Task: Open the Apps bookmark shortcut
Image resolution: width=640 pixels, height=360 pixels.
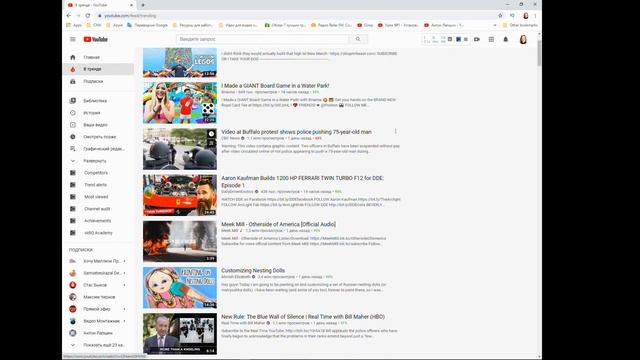Action: 74,25
